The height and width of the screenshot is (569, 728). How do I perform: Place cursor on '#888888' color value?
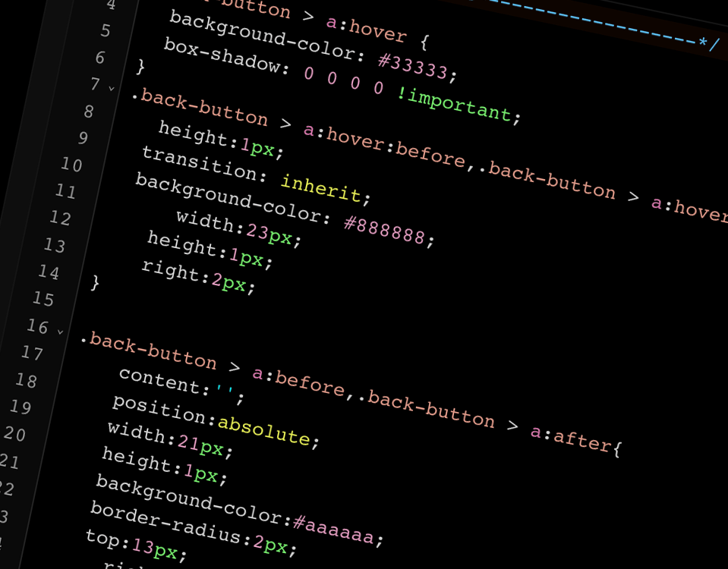[384, 231]
